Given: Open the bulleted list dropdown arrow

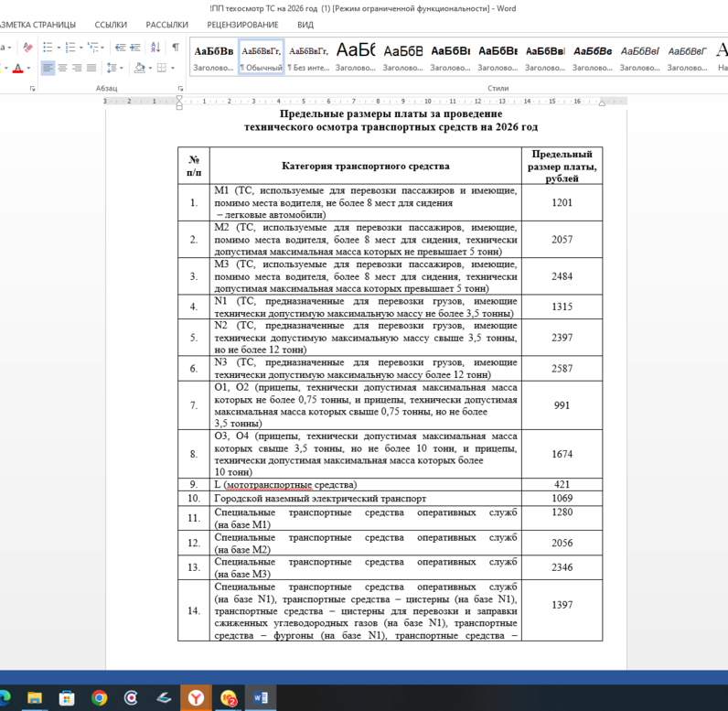Looking at the screenshot, I should pyautogui.click(x=59, y=48).
